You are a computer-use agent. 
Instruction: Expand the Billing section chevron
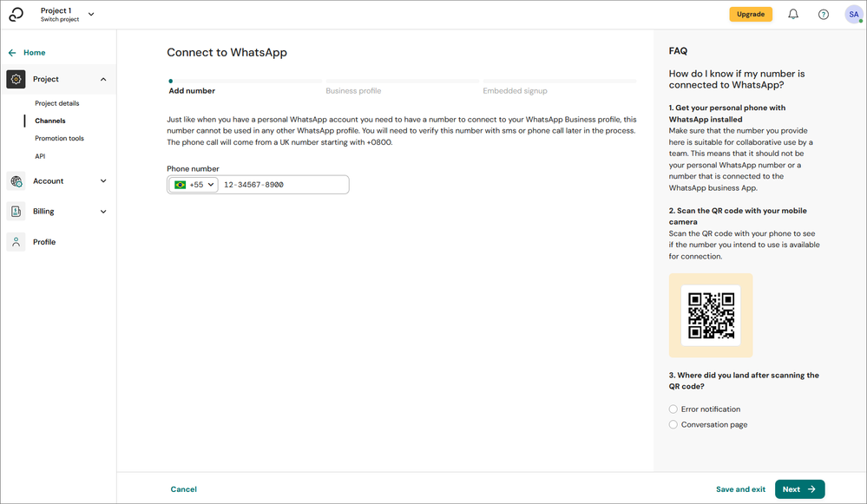pos(103,212)
